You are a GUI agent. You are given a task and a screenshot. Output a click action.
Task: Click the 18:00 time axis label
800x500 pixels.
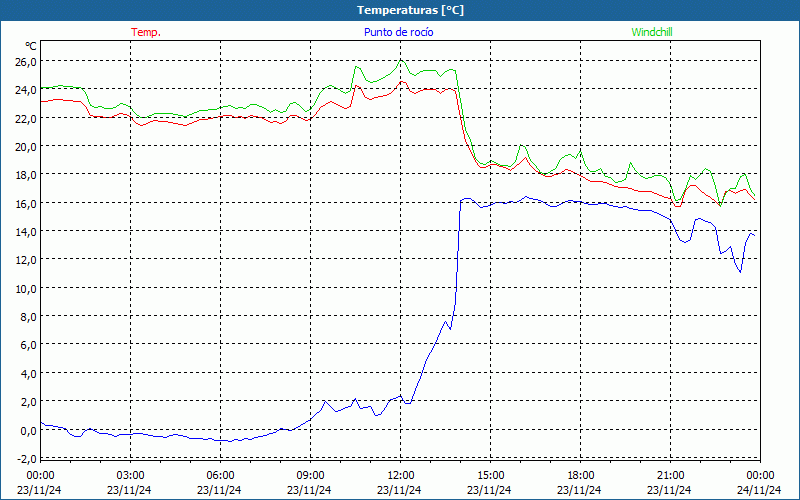(580, 476)
